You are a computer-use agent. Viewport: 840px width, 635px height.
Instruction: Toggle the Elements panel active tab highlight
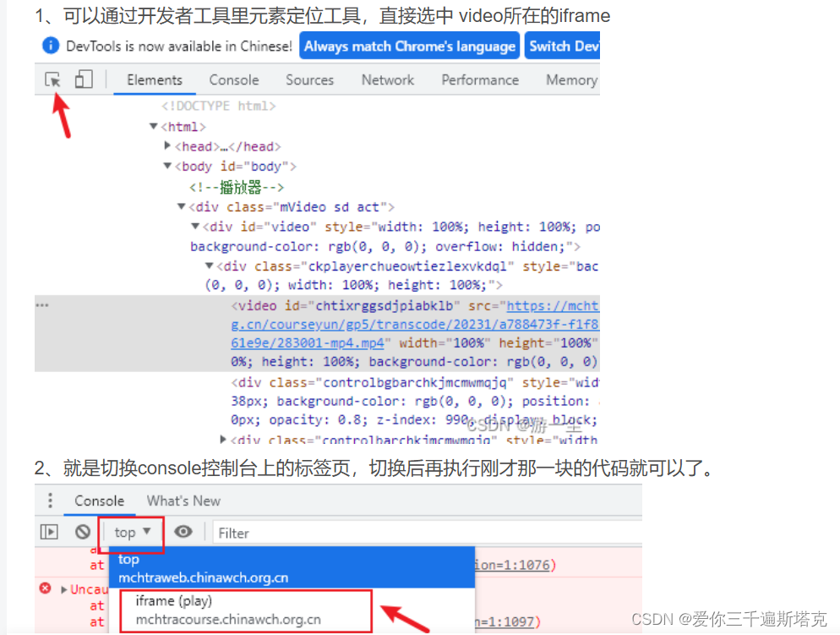point(154,79)
